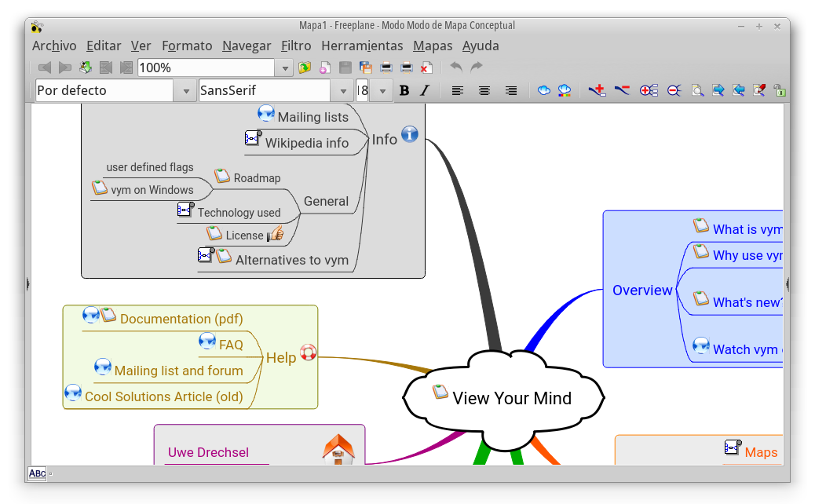Open the Mapas menu
815x504 pixels.
[433, 46]
